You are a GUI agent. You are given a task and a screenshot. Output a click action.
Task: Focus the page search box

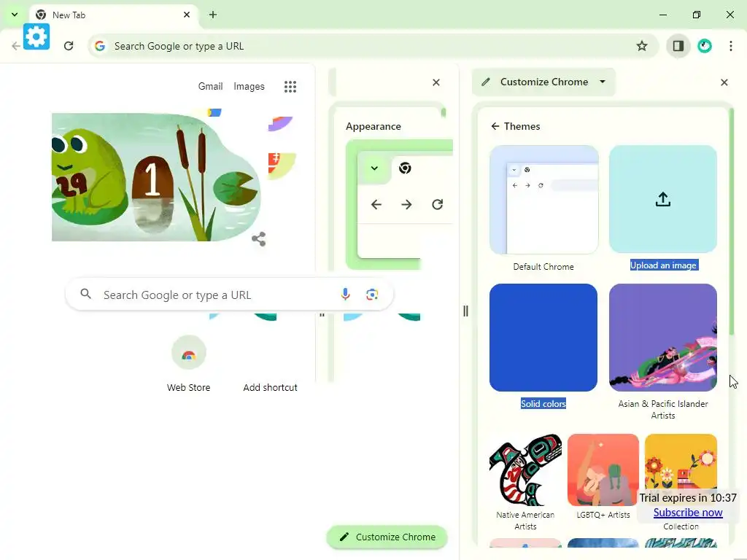tap(229, 295)
